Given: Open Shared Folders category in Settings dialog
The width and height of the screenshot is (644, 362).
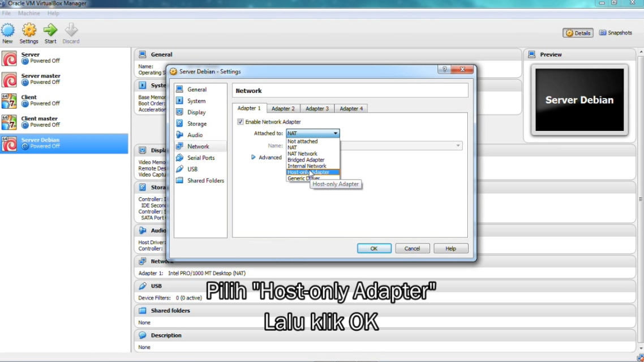Looking at the screenshot, I should pyautogui.click(x=200, y=181).
